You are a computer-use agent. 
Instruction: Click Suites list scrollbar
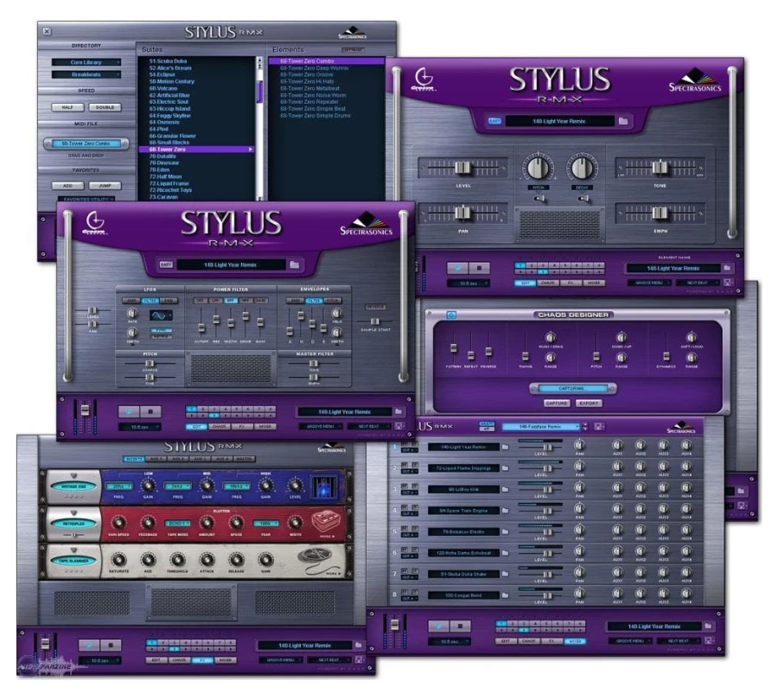pyautogui.click(x=259, y=128)
